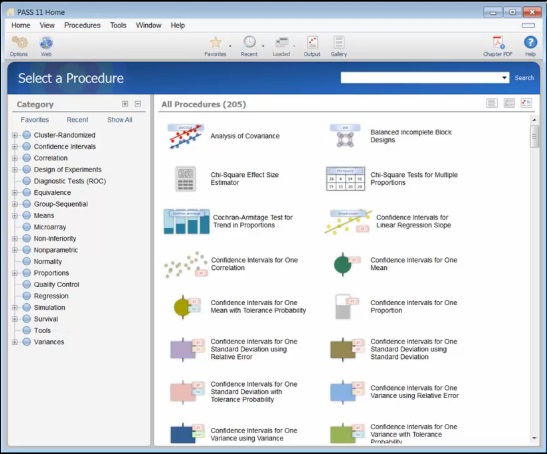The width and height of the screenshot is (547, 454).
Task: Select the Microarray category
Action: [x=50, y=227]
